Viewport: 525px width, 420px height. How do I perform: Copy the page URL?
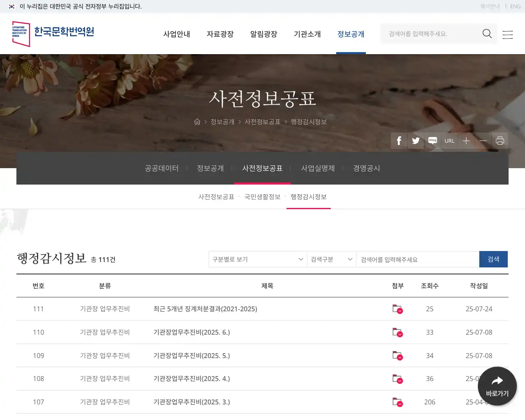pos(450,141)
